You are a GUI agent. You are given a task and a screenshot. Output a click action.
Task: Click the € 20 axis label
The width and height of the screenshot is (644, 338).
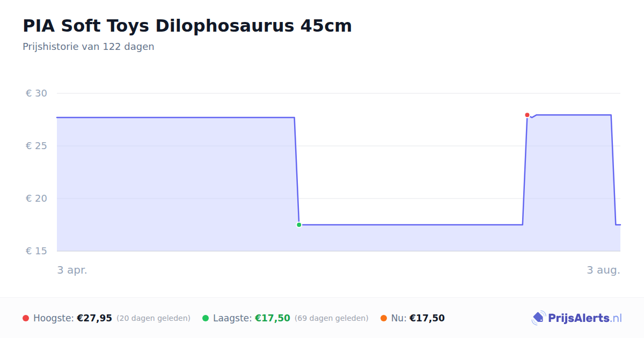pos(36,199)
